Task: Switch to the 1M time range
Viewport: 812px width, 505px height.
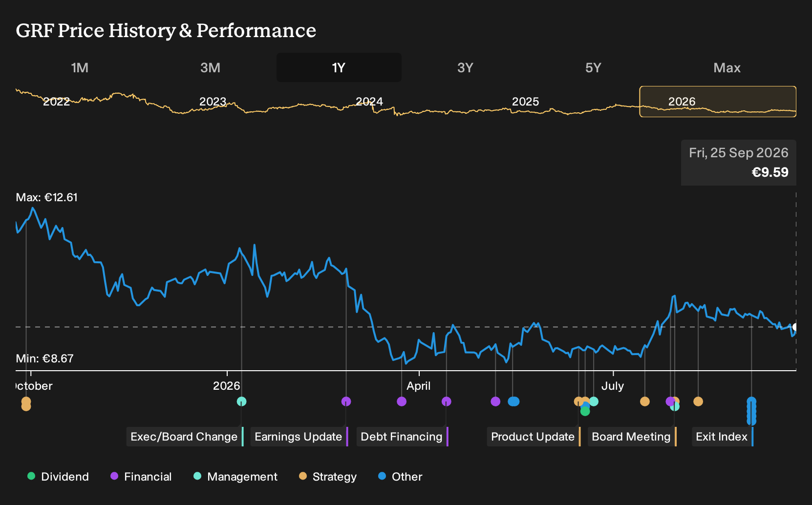Action: (x=80, y=67)
